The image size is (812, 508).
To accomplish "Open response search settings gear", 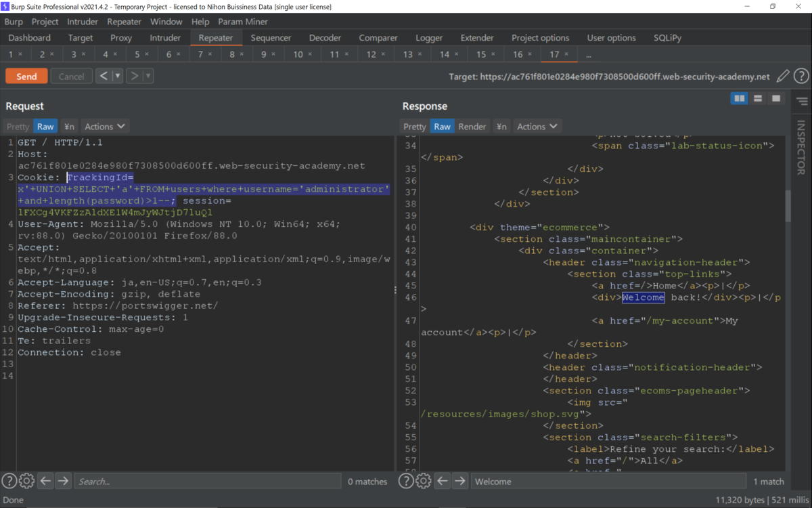I will [424, 481].
